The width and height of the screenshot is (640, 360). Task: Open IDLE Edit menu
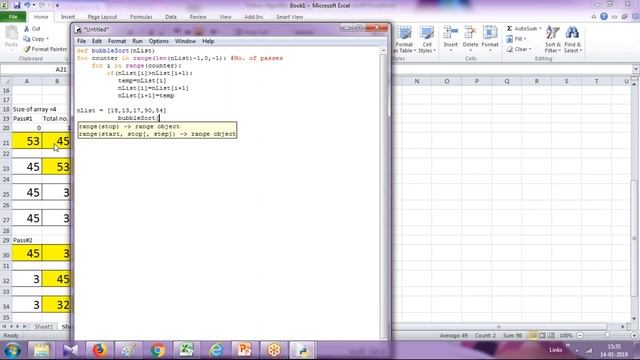pyautogui.click(x=96, y=41)
